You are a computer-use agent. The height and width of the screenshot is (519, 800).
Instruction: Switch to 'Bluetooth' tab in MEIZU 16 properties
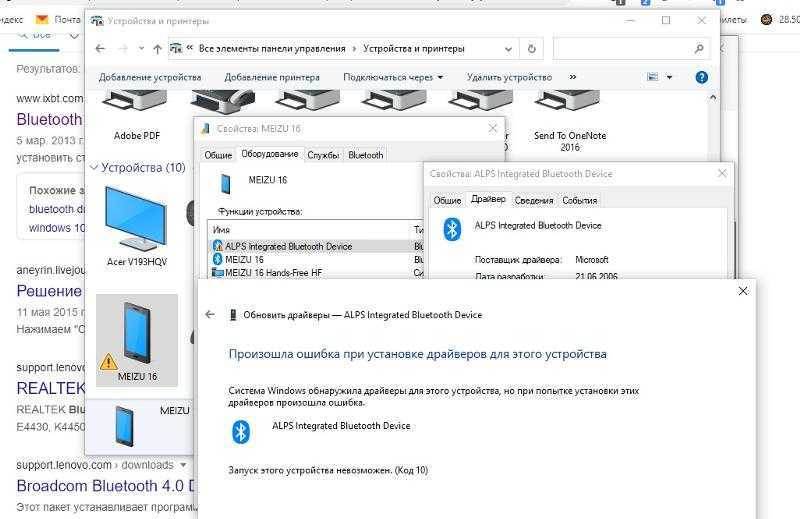tap(365, 155)
